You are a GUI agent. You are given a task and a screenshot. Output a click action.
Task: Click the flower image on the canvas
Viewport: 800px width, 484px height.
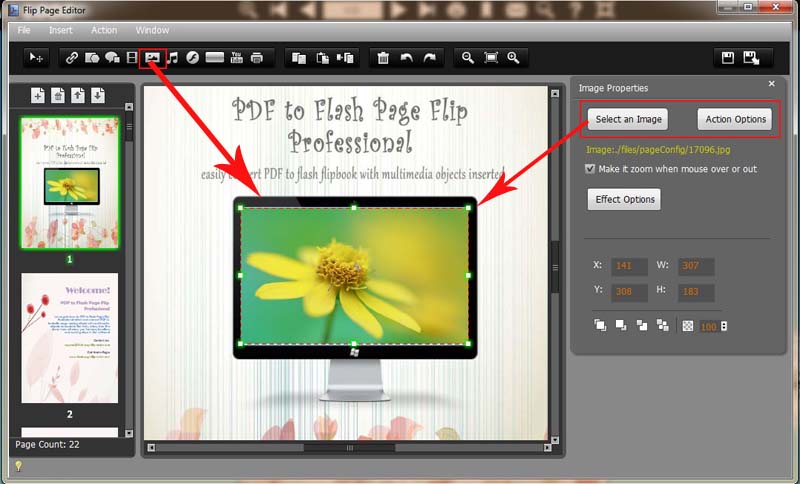click(354, 275)
